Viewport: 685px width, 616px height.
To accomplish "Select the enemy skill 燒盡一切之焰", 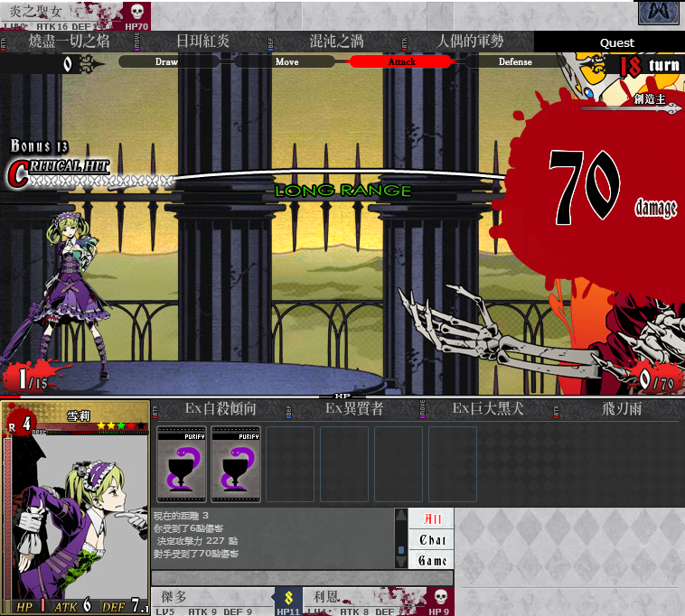I will pos(69,42).
